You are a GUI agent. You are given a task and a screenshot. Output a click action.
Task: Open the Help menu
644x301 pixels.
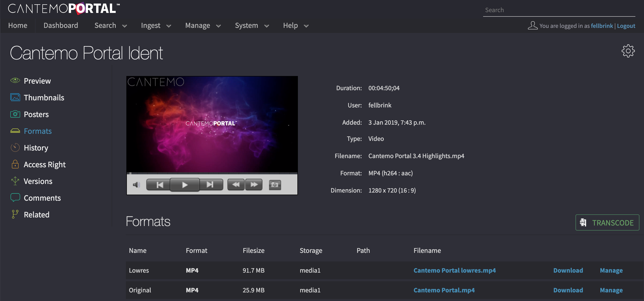coord(291,25)
